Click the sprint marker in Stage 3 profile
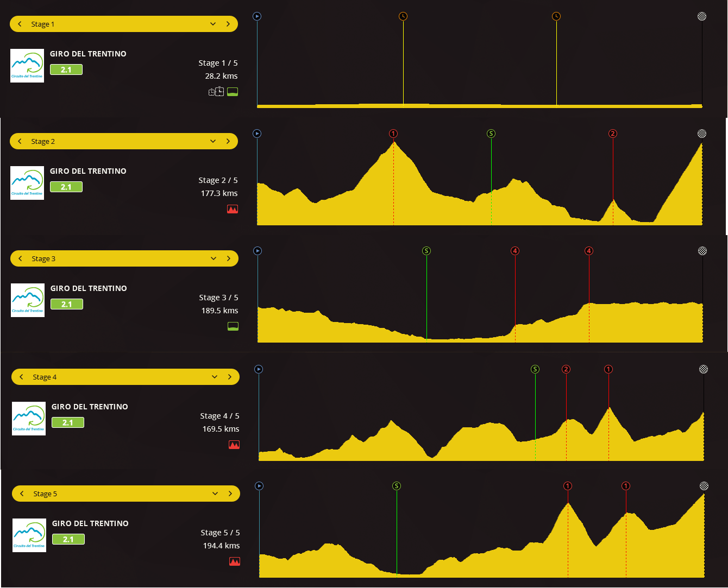 [x=426, y=251]
